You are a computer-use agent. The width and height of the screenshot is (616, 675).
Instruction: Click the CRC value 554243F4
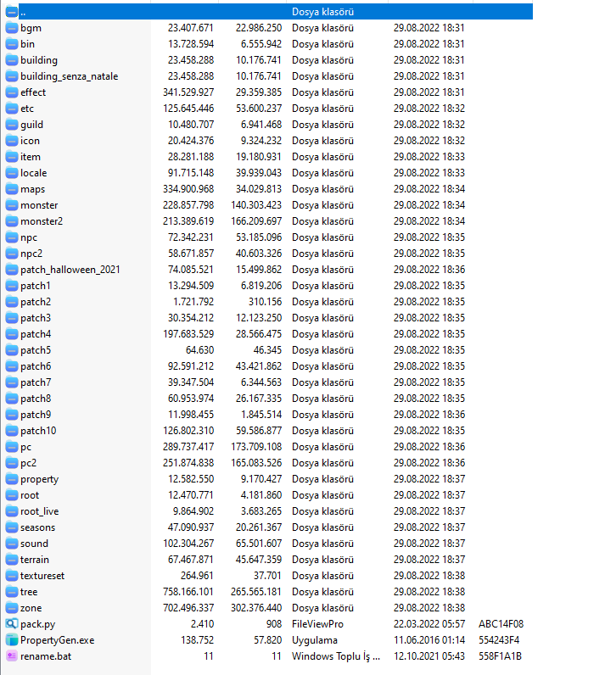pyautogui.click(x=499, y=640)
